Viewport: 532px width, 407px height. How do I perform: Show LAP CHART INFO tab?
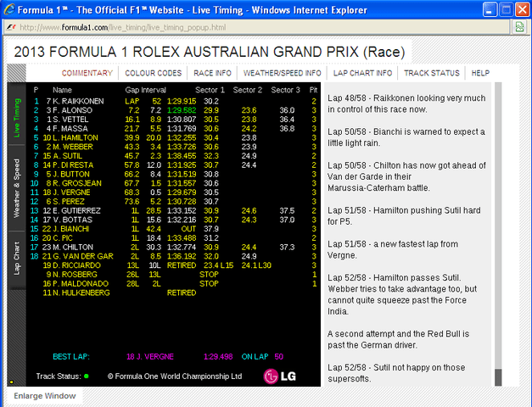tap(362, 73)
